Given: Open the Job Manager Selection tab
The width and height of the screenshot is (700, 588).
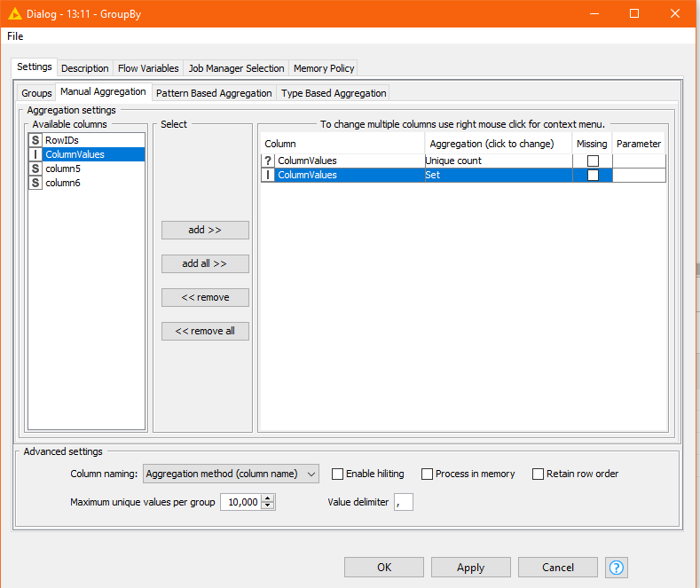Looking at the screenshot, I should click(236, 68).
